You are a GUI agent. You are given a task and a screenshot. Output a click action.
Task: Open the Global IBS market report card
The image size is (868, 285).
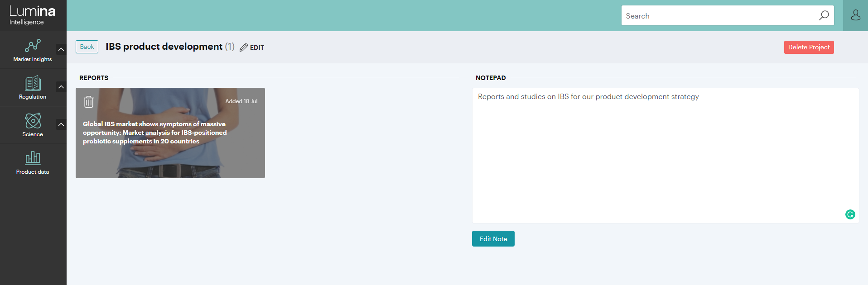click(170, 133)
